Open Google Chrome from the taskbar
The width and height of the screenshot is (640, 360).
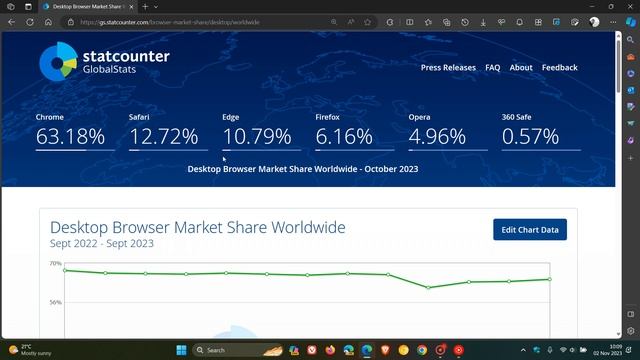coord(422,350)
